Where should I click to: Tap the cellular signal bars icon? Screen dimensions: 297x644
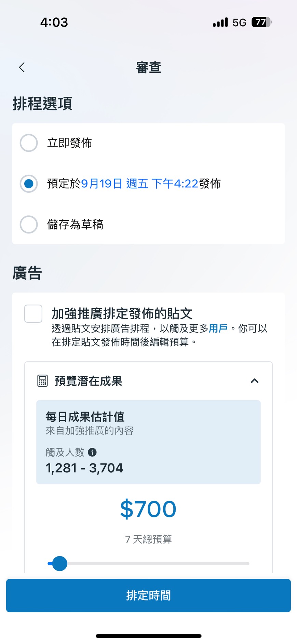(x=220, y=23)
